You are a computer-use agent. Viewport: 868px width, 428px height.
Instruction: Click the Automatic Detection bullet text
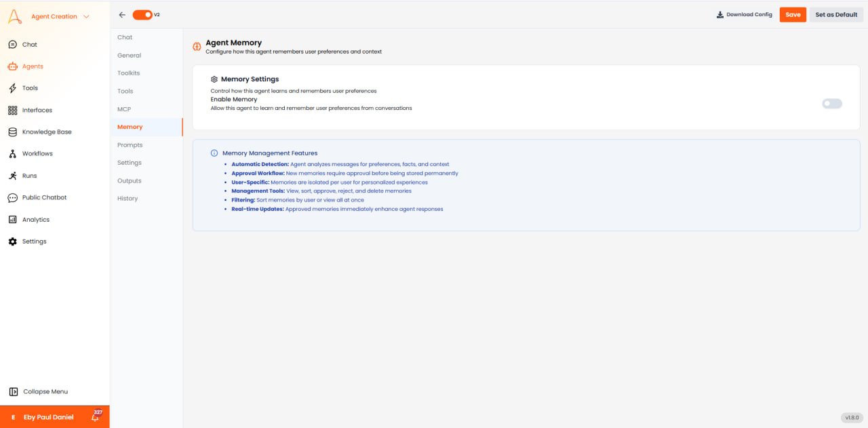pos(340,164)
